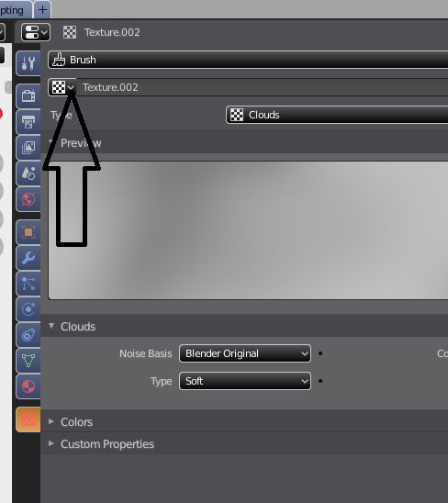Image resolution: width=448 pixels, height=503 pixels.
Task: Open the World properties tab
Action: pos(28,199)
